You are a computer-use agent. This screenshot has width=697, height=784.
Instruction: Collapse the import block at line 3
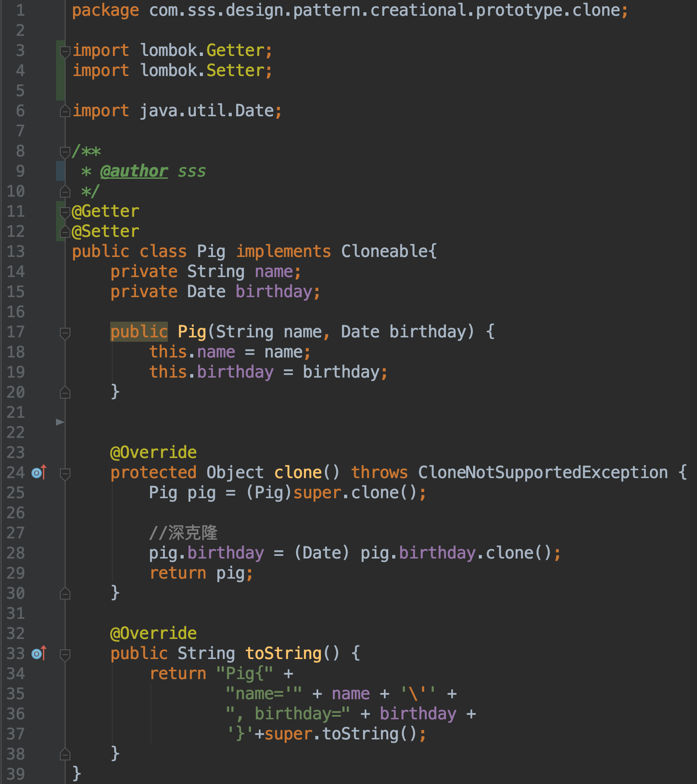pos(65,52)
